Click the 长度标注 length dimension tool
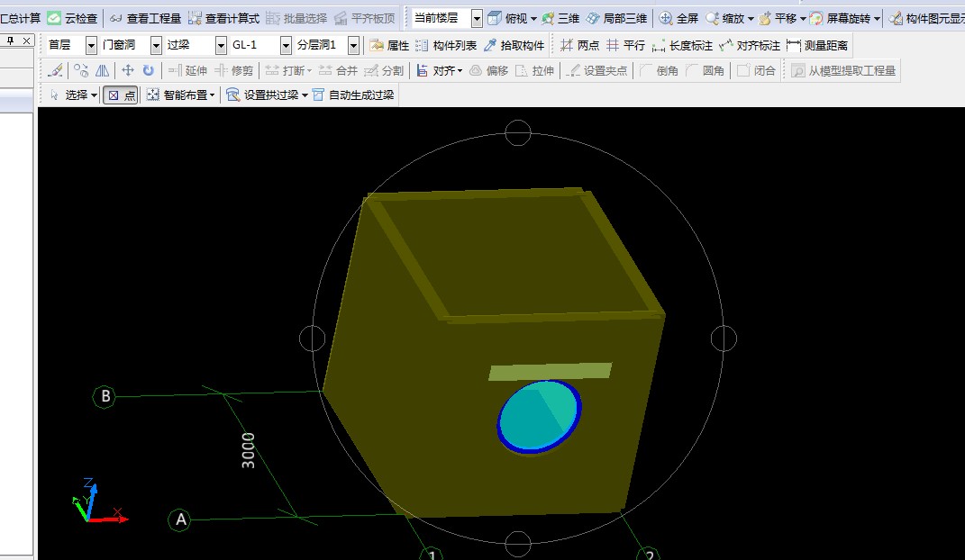The height and width of the screenshot is (560, 965). tap(682, 46)
